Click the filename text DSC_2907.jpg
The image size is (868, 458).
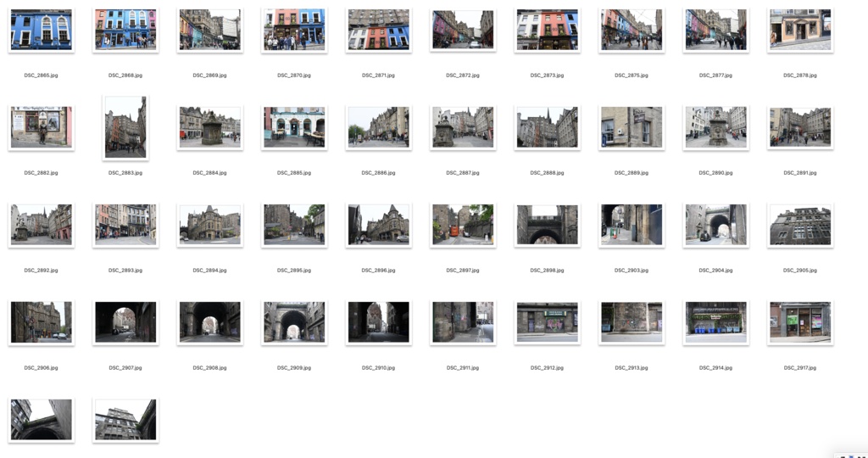[125, 368]
